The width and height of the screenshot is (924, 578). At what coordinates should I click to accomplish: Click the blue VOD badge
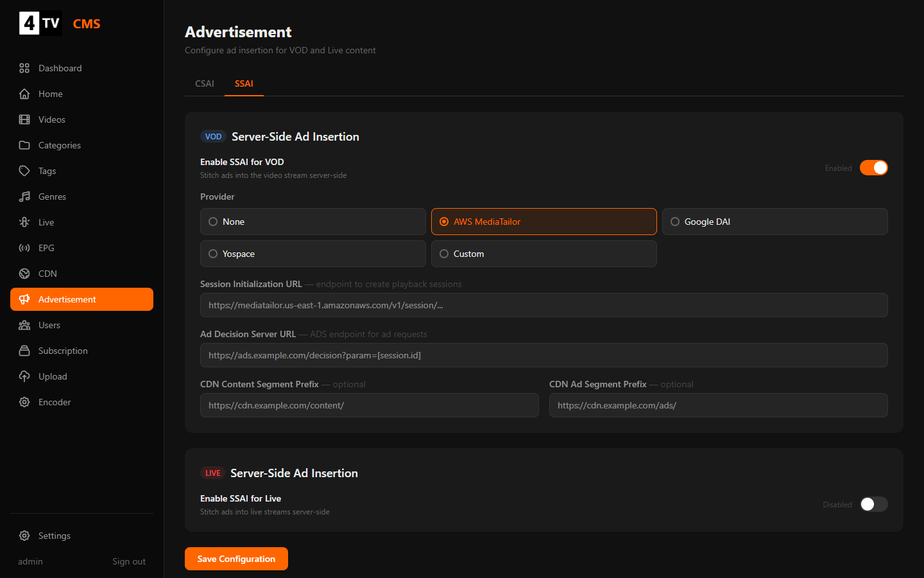[x=213, y=136]
